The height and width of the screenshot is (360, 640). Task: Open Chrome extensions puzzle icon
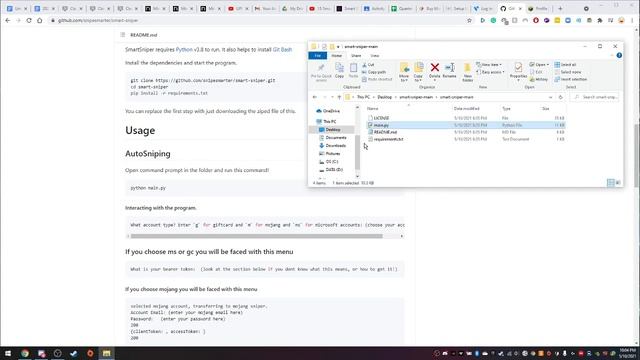(600, 20)
